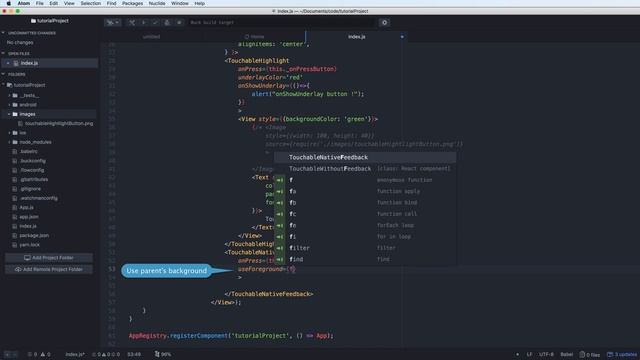
Task: Click the stop icon in Nuclide toolbar
Action: coord(179,22)
